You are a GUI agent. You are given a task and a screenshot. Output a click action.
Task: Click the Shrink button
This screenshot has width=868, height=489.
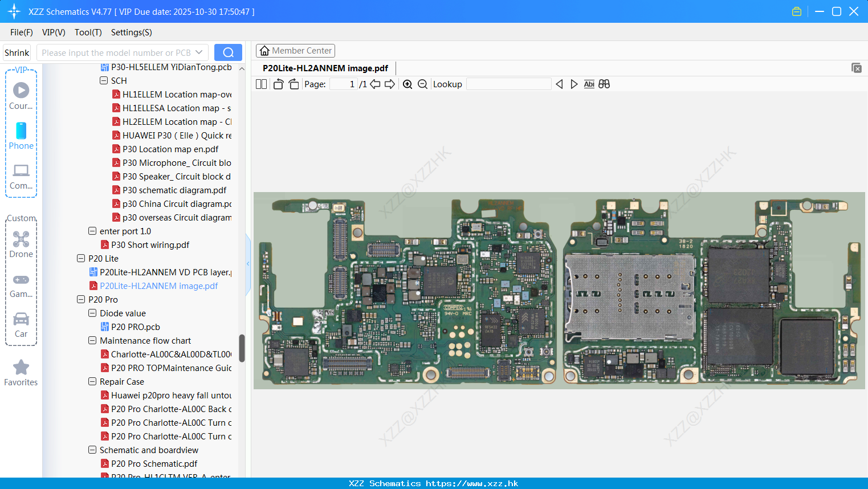tap(17, 52)
